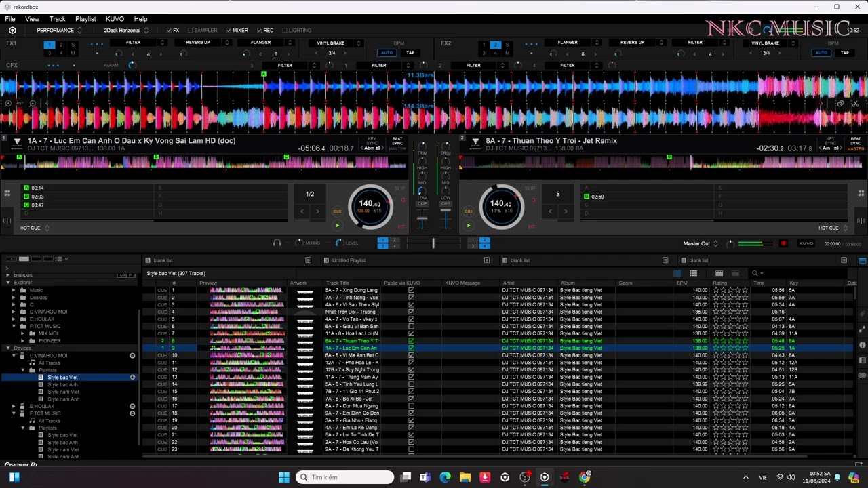Open the Playlist menu

[x=85, y=19]
